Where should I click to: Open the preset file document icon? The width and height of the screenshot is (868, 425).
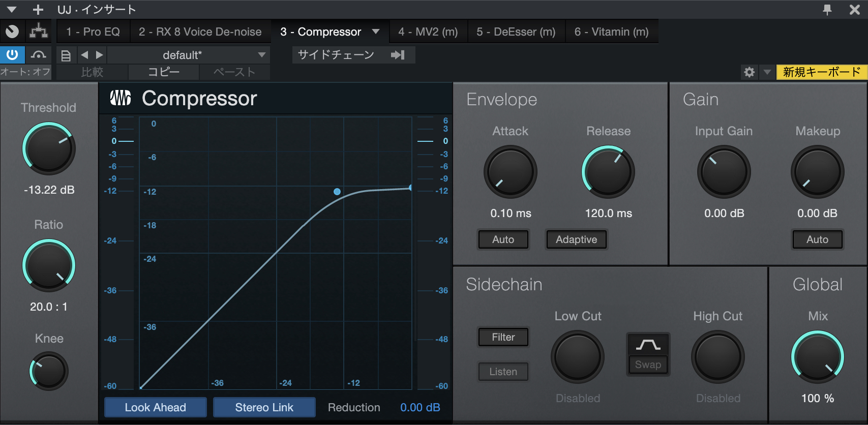(66, 55)
